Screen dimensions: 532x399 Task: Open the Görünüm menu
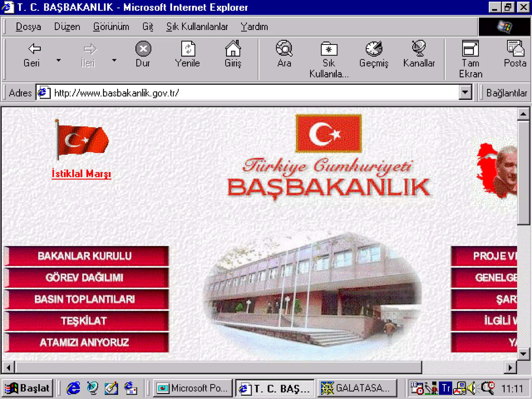tap(111, 27)
